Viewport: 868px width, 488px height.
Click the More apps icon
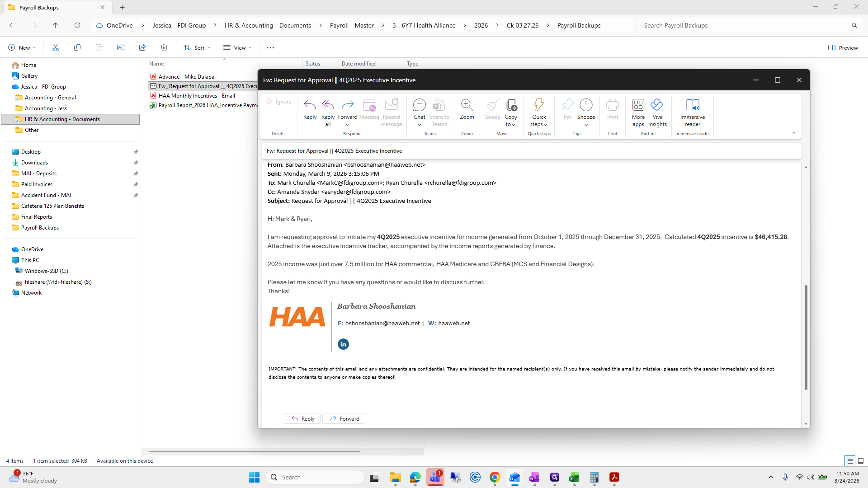638,105
